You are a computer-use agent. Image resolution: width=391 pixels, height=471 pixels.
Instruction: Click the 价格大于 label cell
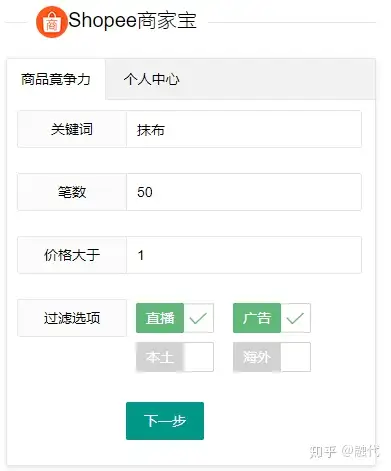(72, 255)
